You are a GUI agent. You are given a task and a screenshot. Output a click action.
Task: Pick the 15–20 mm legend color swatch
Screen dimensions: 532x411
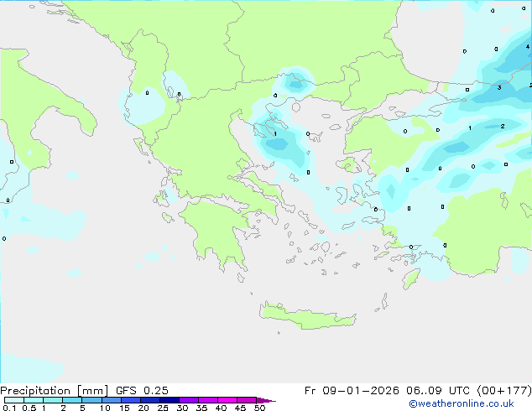130,400
